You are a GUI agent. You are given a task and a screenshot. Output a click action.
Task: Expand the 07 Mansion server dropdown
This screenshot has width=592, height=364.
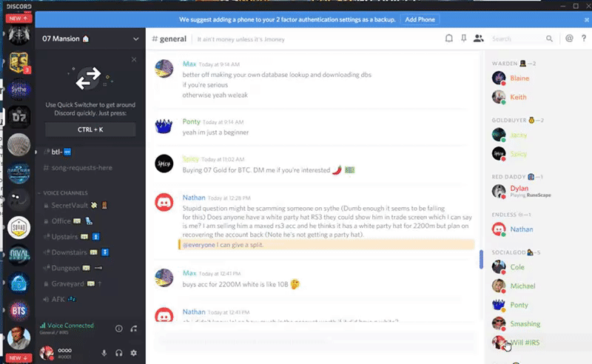(135, 39)
